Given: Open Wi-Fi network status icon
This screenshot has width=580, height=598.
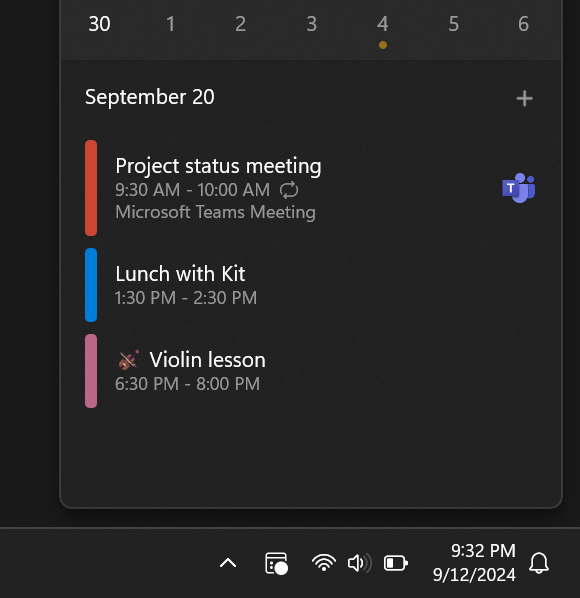Looking at the screenshot, I should [324, 563].
